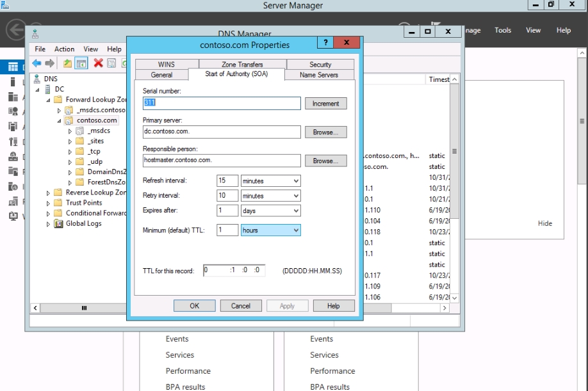Click the help question mark in dialog title bar
This screenshot has height=391, width=588.
click(326, 43)
